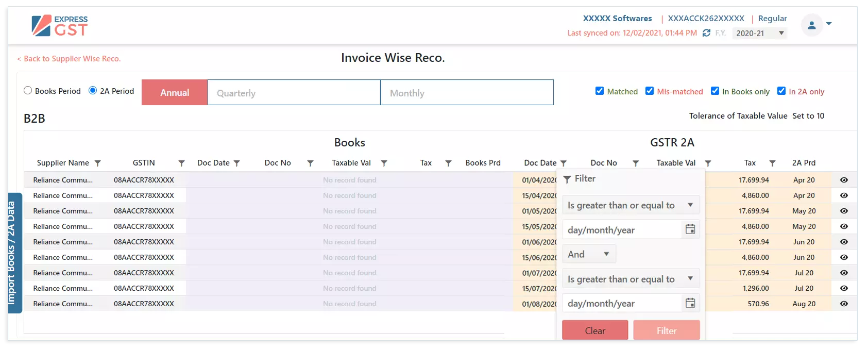Screen dimensions: 868x348
Task: Open the Books Tax filter icon
Action: pyautogui.click(x=448, y=163)
